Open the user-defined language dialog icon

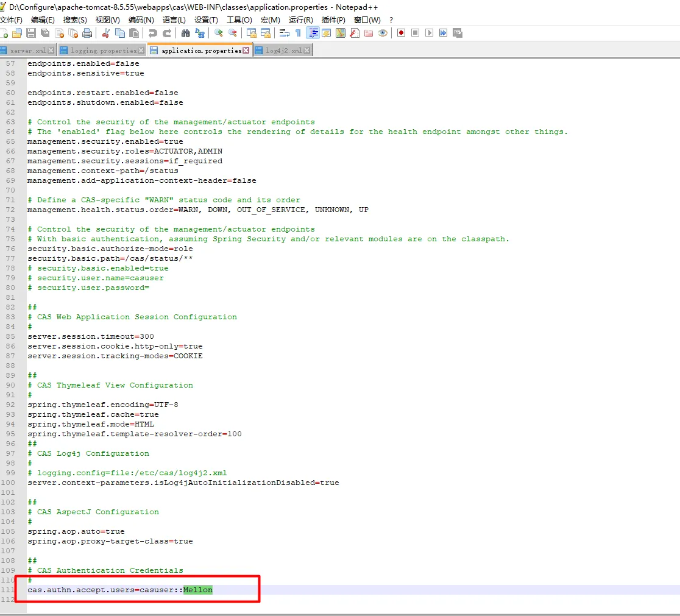point(327,33)
